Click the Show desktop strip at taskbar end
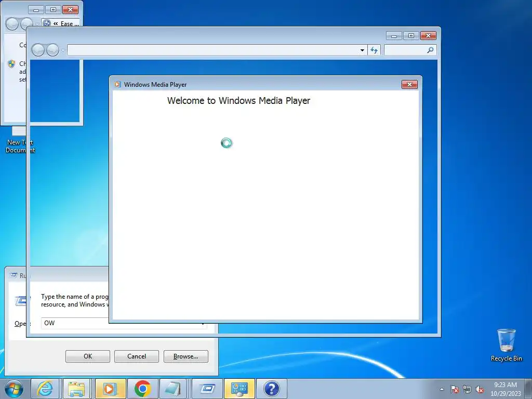The height and width of the screenshot is (399, 532). point(528,389)
